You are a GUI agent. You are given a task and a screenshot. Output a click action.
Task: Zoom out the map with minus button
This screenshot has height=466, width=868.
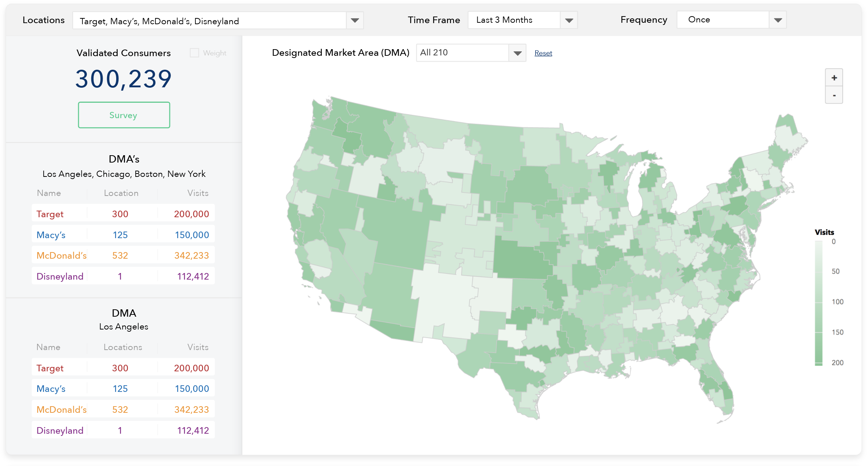[834, 95]
